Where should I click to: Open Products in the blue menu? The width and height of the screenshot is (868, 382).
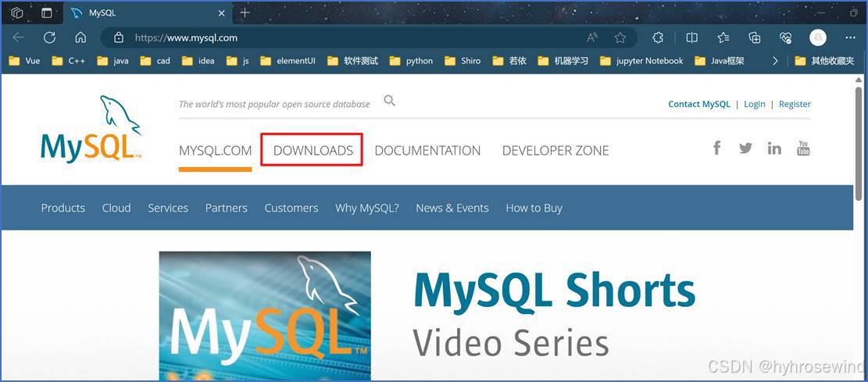click(63, 208)
